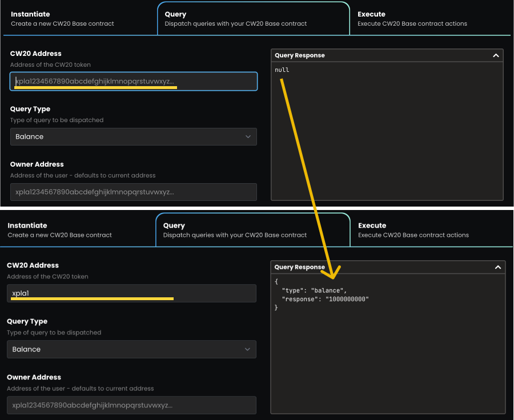Viewport: 514px width, 420px height.
Task: Click Query Response header title above null output
Action: click(300, 55)
